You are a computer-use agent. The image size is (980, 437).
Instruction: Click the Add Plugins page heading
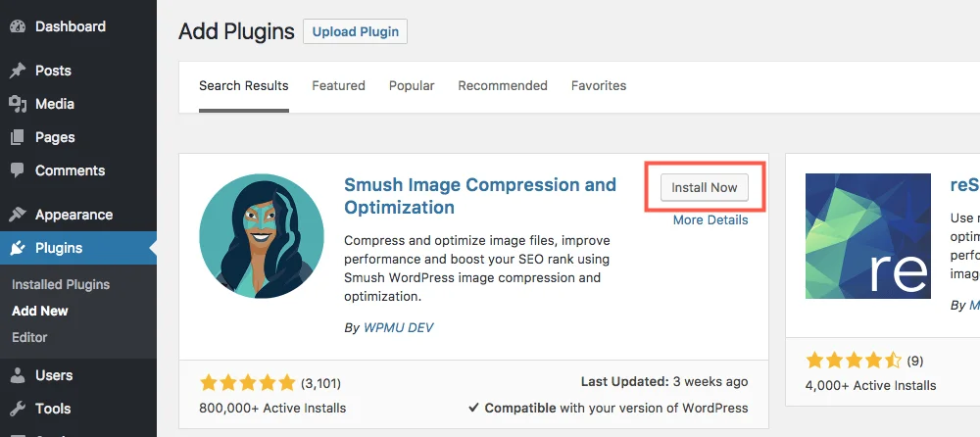coord(236,31)
